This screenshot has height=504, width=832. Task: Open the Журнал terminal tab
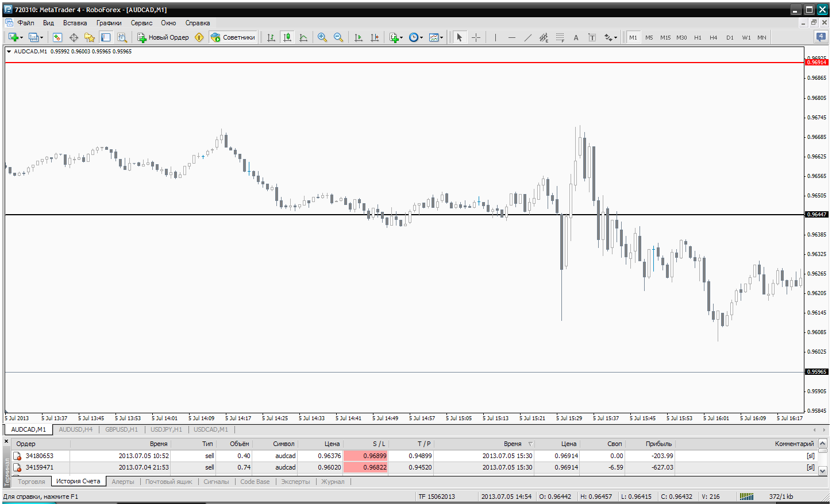(333, 482)
